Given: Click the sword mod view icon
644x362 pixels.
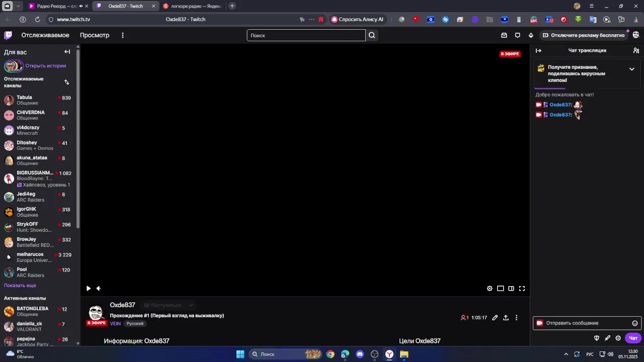Looking at the screenshot, I should (607, 338).
